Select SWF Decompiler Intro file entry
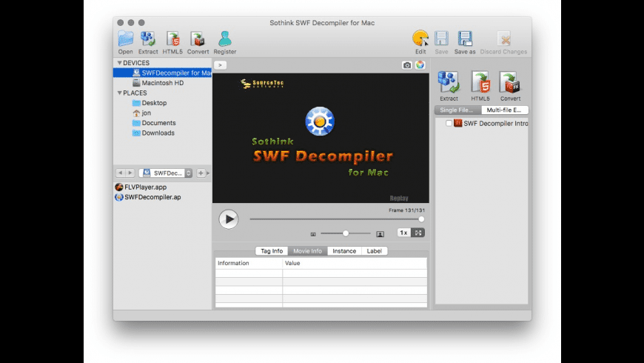The image size is (644, 363). 491,123
